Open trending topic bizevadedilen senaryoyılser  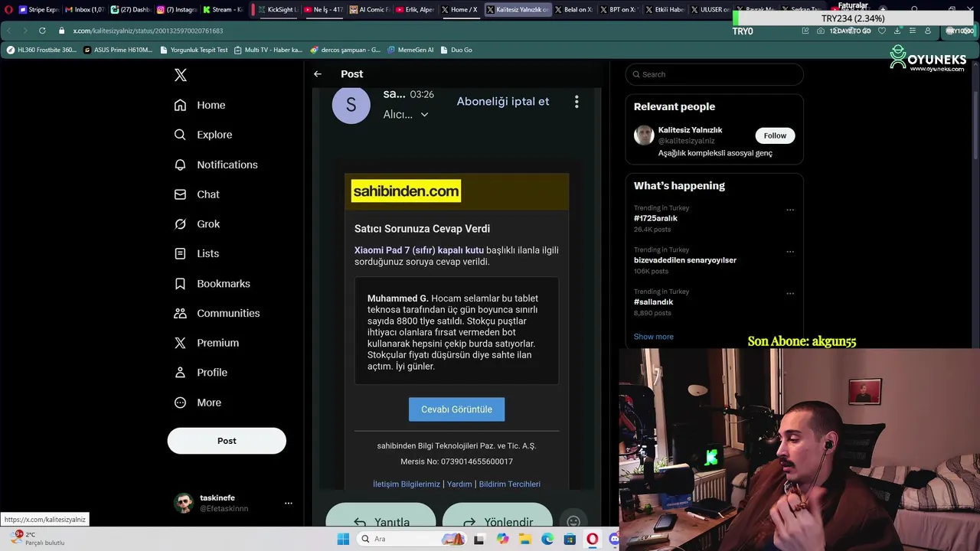[x=685, y=260]
